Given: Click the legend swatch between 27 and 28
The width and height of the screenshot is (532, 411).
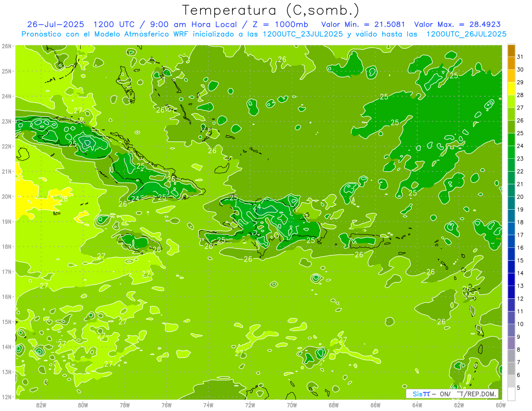Looking at the screenshot, I should (x=511, y=102).
